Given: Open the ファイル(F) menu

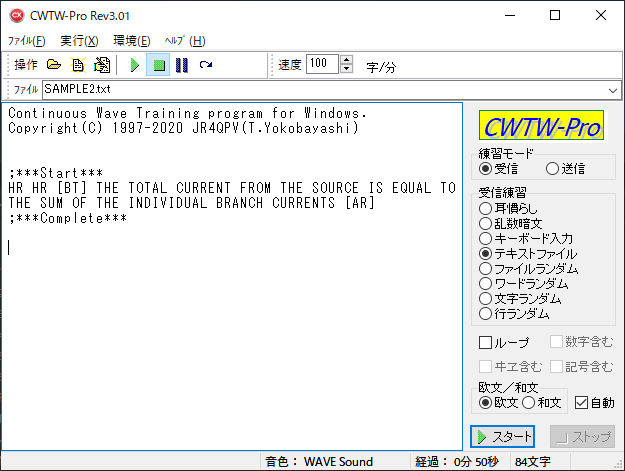Looking at the screenshot, I should 27,41.
